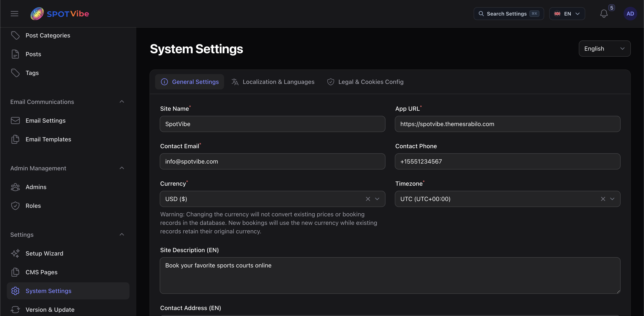Viewport: 644px width, 316px height.
Task: Focus the Contact Email field
Action: [x=273, y=161]
